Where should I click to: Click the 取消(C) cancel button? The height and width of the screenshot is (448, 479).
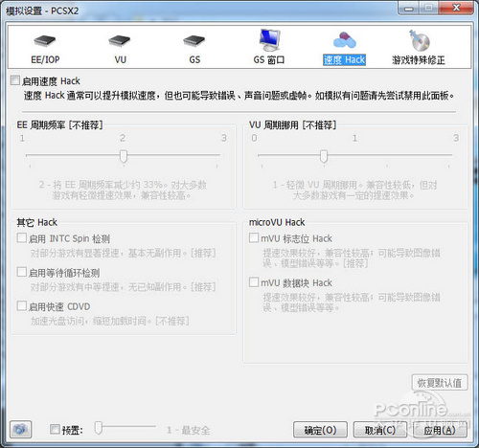click(380, 430)
